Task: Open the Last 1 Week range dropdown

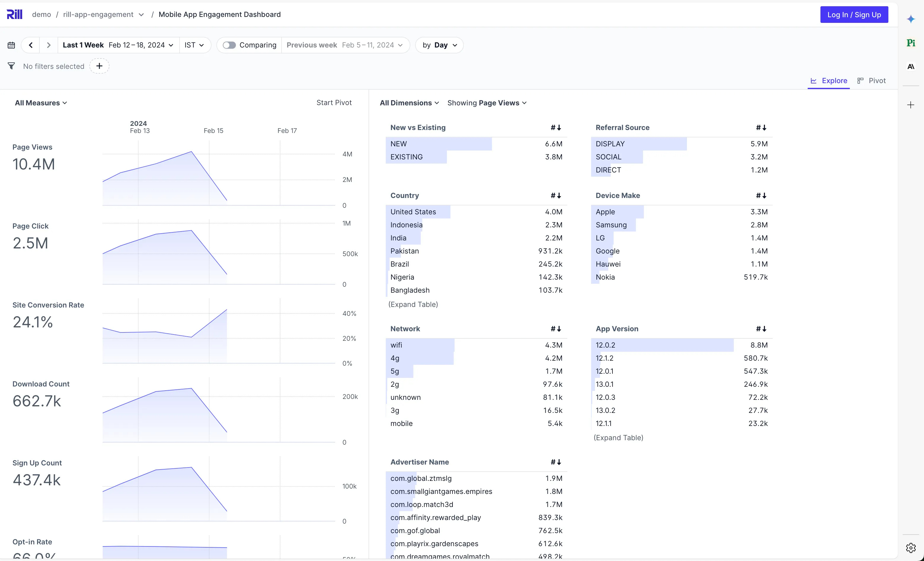Action: 118,45
